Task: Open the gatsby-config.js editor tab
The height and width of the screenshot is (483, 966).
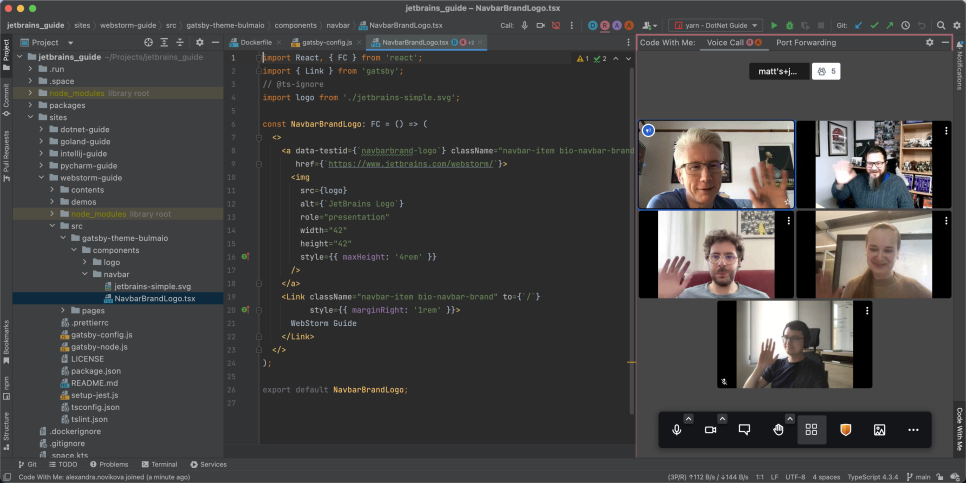Action: click(x=326, y=43)
